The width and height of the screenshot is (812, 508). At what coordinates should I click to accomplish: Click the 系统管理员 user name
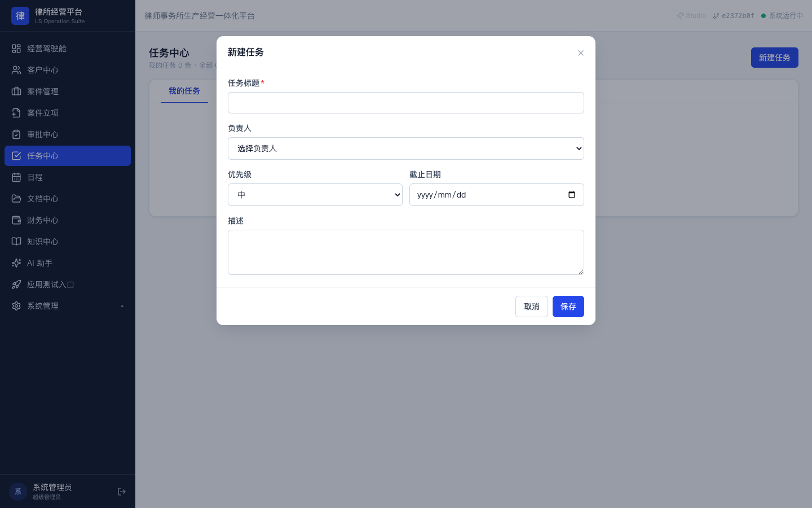click(x=52, y=487)
